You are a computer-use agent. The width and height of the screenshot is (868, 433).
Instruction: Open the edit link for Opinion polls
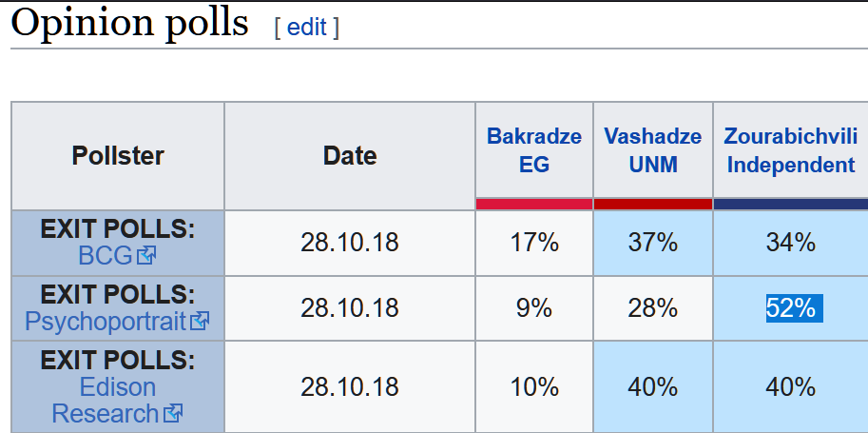pyautogui.click(x=307, y=27)
